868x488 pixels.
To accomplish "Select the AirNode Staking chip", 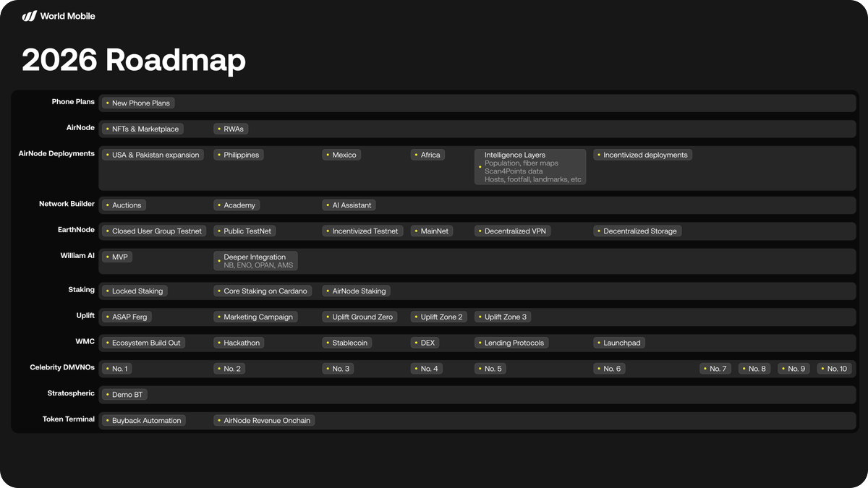I will pos(356,291).
